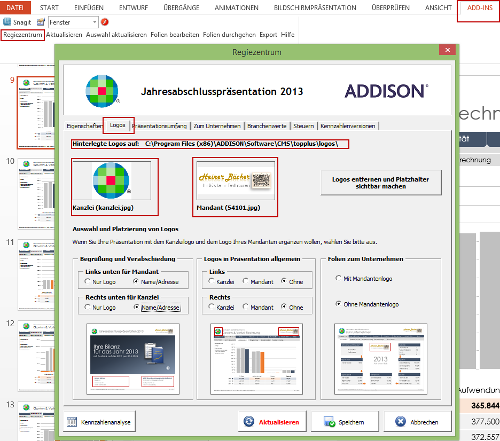Open the Hilfe add-in menu
500x441 pixels.
[x=287, y=35]
